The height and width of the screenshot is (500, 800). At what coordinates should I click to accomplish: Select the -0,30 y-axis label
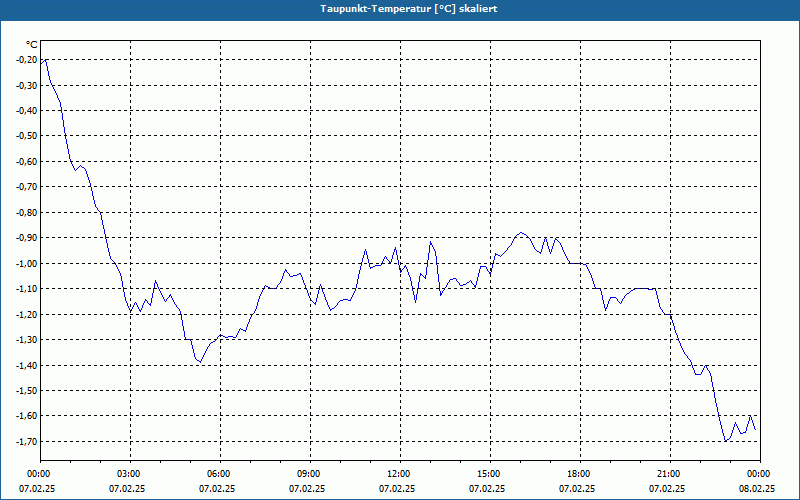pos(28,85)
